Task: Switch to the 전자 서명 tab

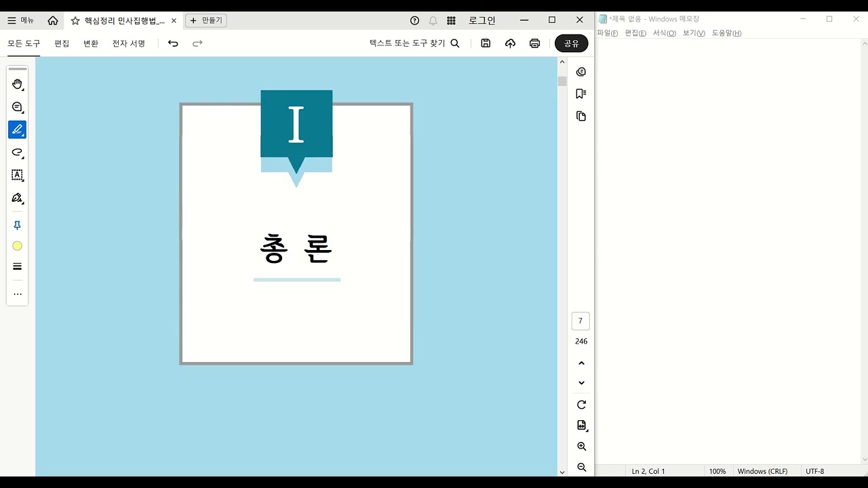Action: (x=129, y=43)
